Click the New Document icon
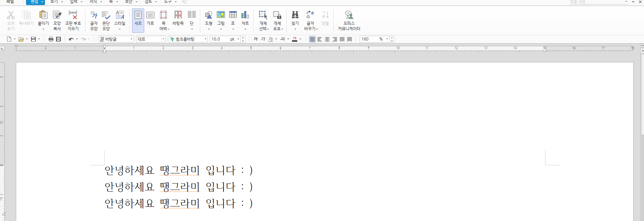644x221 pixels. pos(9,39)
